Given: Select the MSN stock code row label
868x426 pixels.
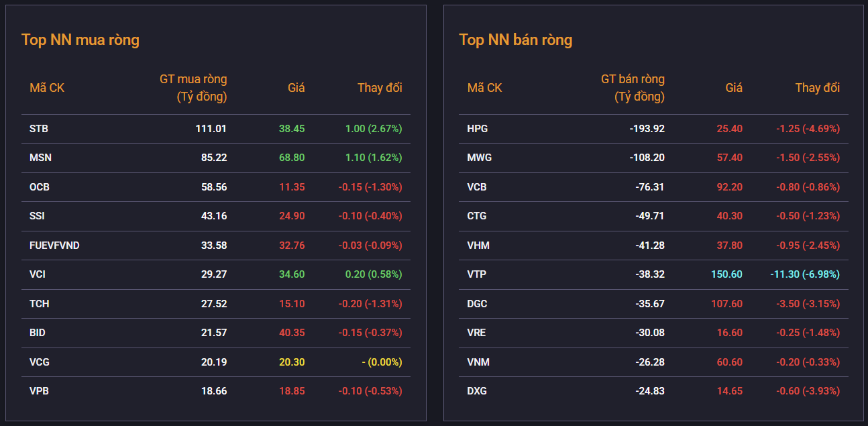Looking at the screenshot, I should tap(40, 158).
